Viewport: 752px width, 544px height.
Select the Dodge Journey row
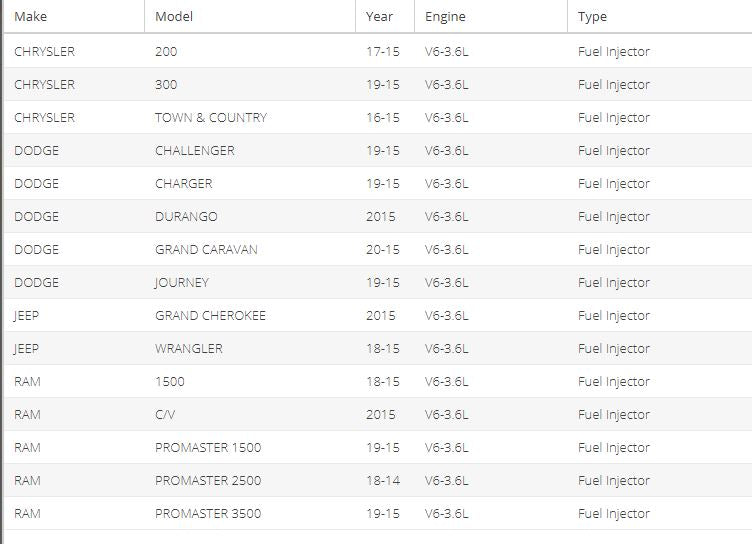pyautogui.click(x=378, y=283)
